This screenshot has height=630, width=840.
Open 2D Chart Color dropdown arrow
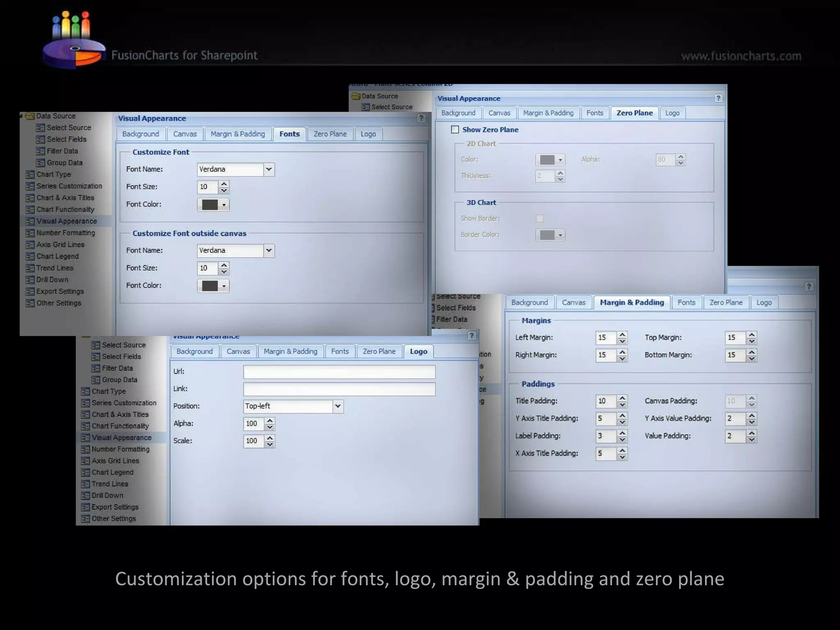point(560,160)
